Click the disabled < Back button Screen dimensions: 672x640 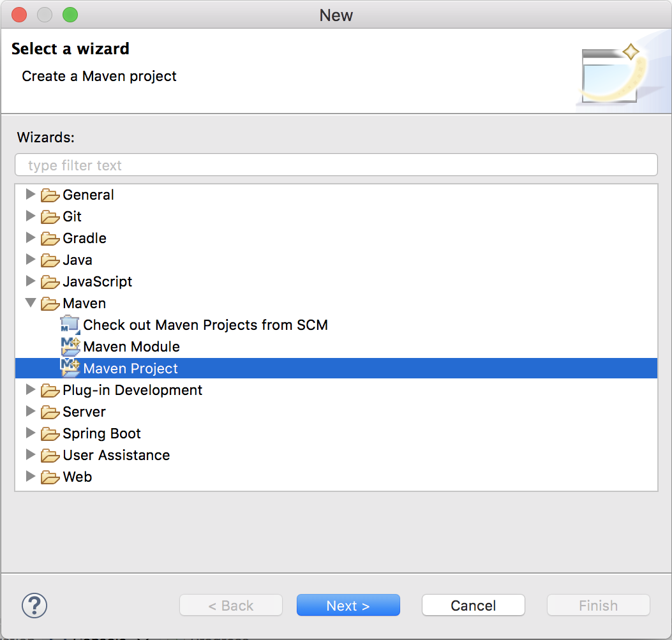[231, 606]
